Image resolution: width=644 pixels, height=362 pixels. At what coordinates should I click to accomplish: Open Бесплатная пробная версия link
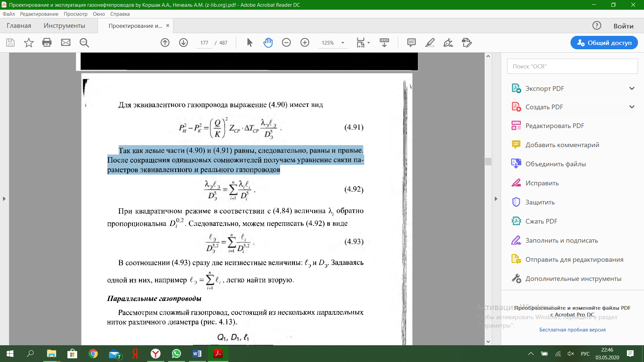pos(572,330)
